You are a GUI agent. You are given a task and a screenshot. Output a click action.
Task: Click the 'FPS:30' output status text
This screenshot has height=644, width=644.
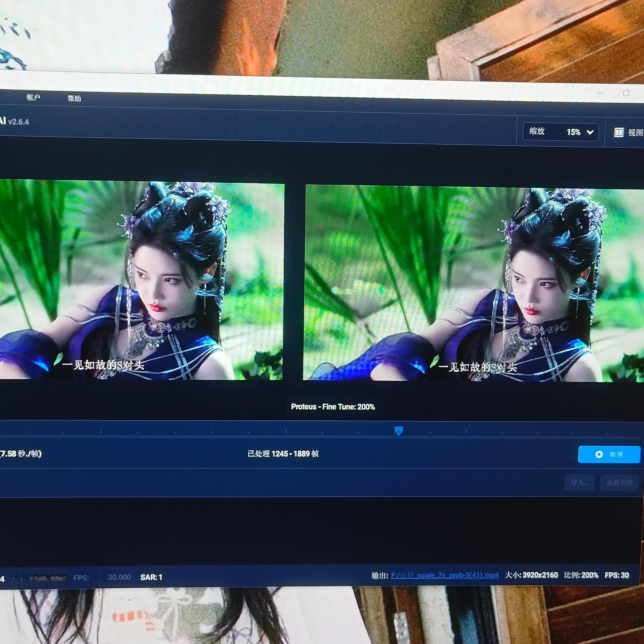click(x=617, y=575)
